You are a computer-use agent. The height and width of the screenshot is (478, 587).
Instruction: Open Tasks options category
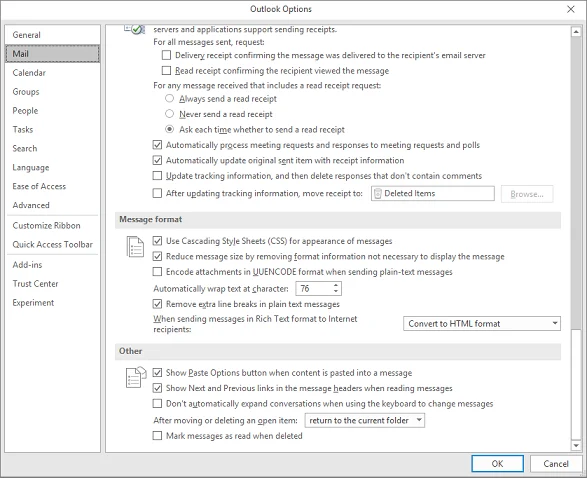(53, 130)
